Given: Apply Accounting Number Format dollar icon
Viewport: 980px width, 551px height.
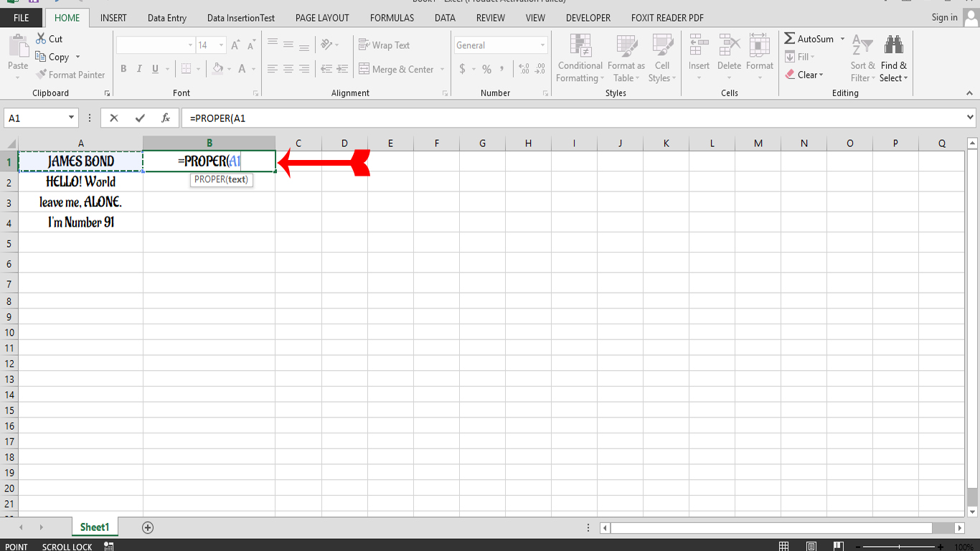Looking at the screenshot, I should pos(463,69).
